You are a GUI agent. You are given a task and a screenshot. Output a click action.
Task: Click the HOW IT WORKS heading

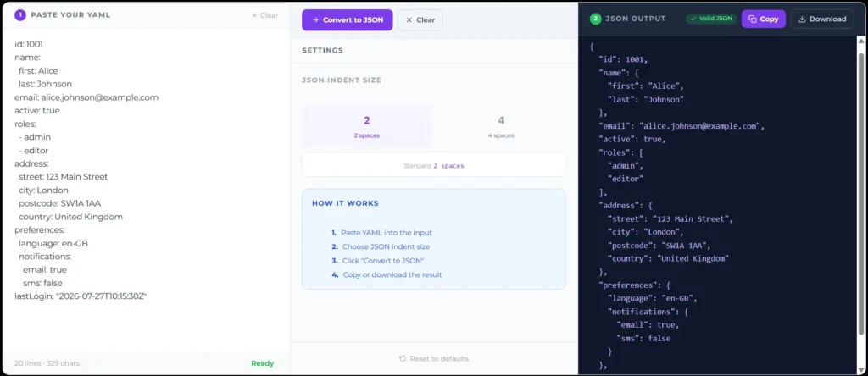point(346,203)
